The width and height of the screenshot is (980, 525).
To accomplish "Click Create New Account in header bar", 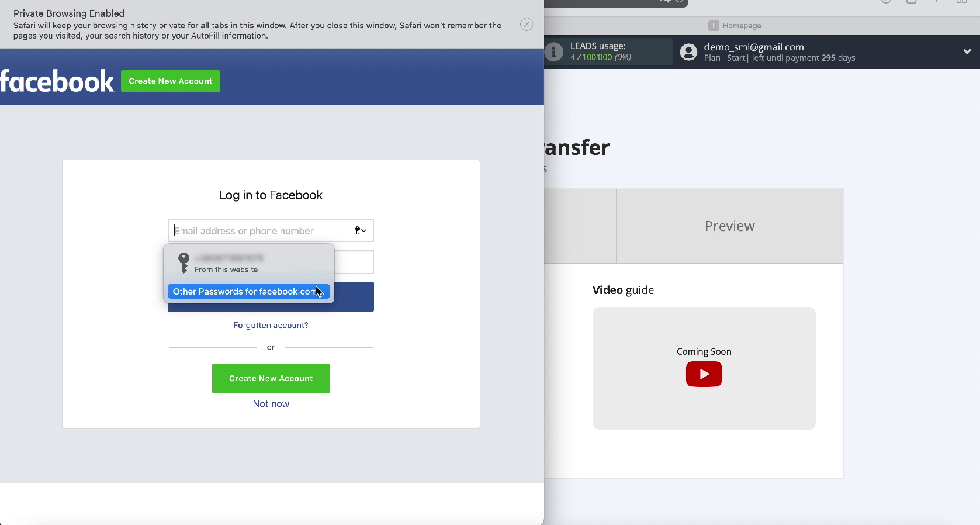I will pos(170,81).
